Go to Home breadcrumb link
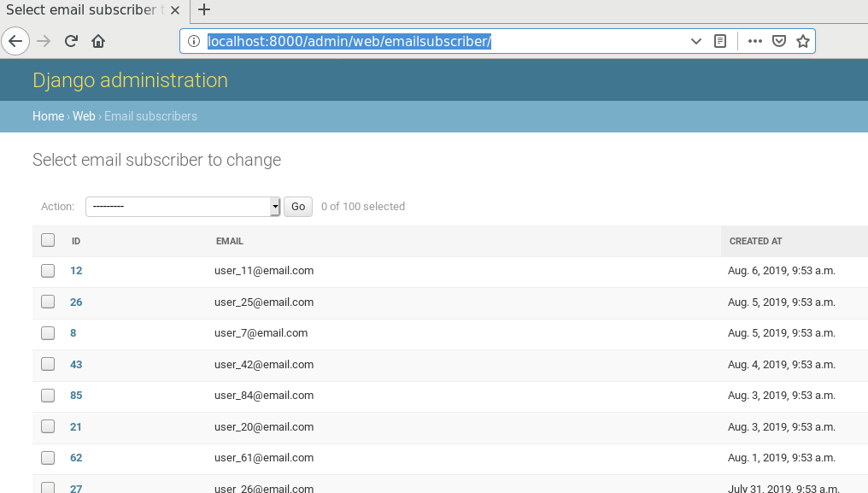The height and width of the screenshot is (493, 868). pos(48,116)
